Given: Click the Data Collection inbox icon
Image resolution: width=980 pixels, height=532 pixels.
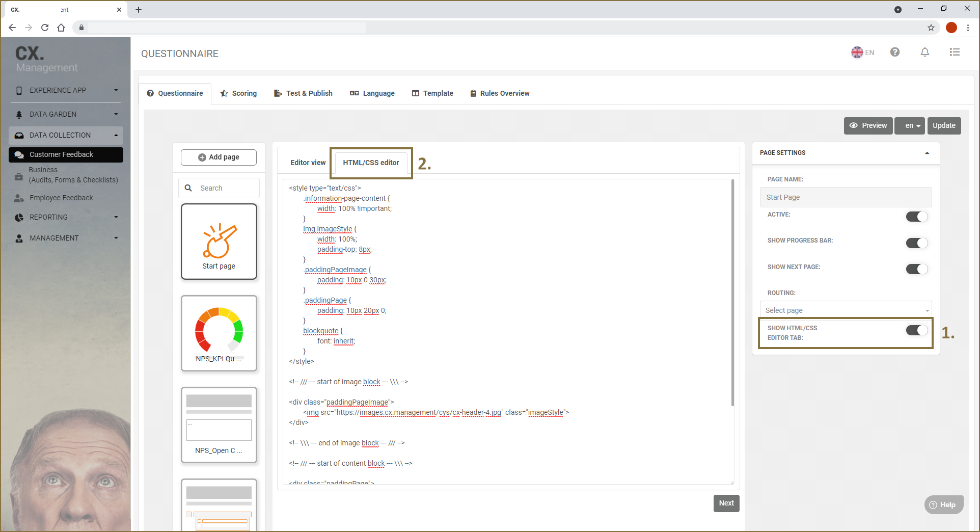Looking at the screenshot, I should (19, 136).
